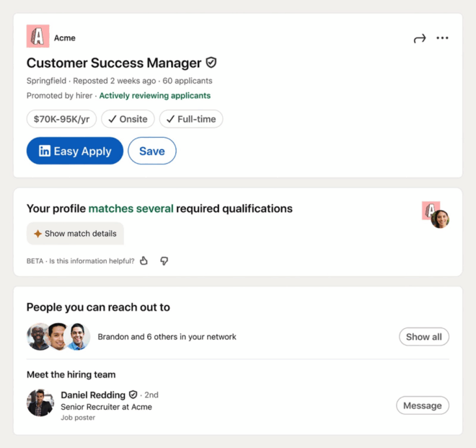
Task: Give thumbs down feedback on match info
Action: point(164,261)
